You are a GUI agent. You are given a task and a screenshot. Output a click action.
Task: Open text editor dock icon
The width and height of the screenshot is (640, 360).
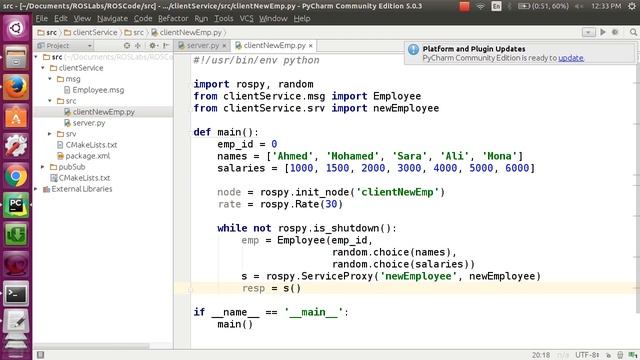(x=16, y=322)
